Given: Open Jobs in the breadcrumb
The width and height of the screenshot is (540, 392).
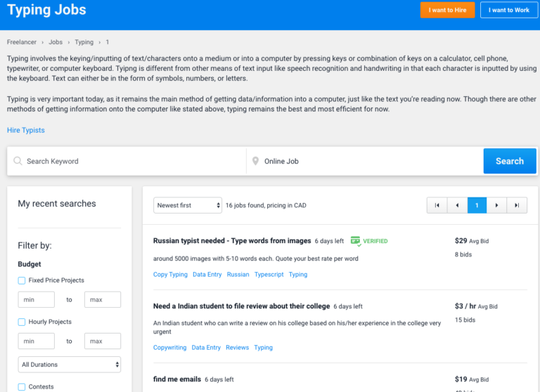Looking at the screenshot, I should coord(56,42).
